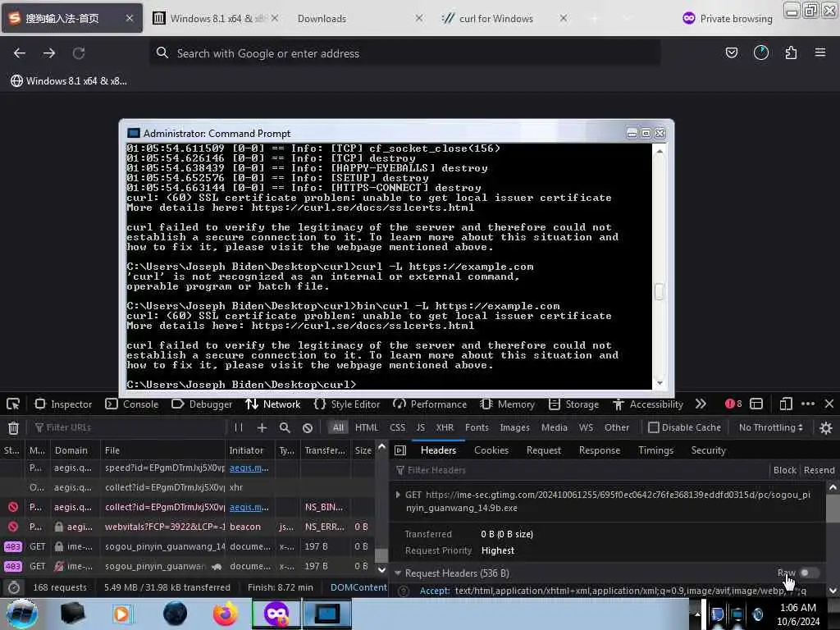Collapse the request details pane toggle icon
The image size is (840, 630).
[x=400, y=450]
